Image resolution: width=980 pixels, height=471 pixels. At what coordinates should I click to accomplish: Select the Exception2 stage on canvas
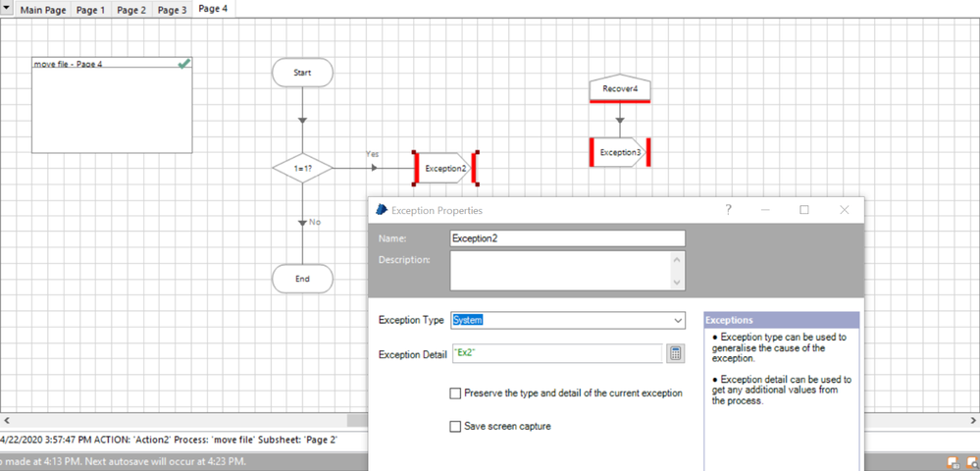[445, 168]
